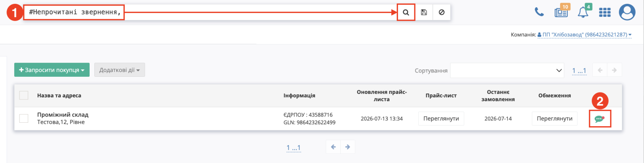Image resolution: width=644 pixels, height=163 pixels.
Task: Save the search filter with floppy icon
Action: [x=424, y=12]
